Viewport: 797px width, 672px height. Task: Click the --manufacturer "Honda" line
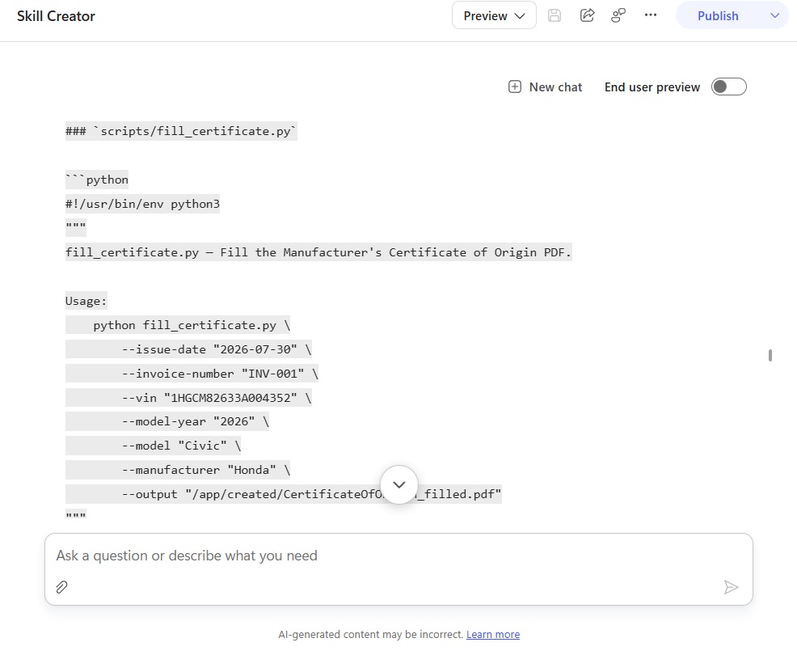click(x=178, y=470)
